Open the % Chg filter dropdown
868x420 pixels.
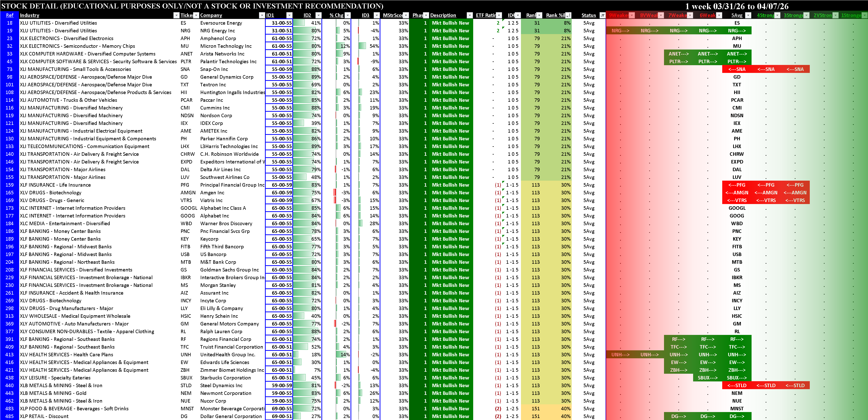[348, 15]
